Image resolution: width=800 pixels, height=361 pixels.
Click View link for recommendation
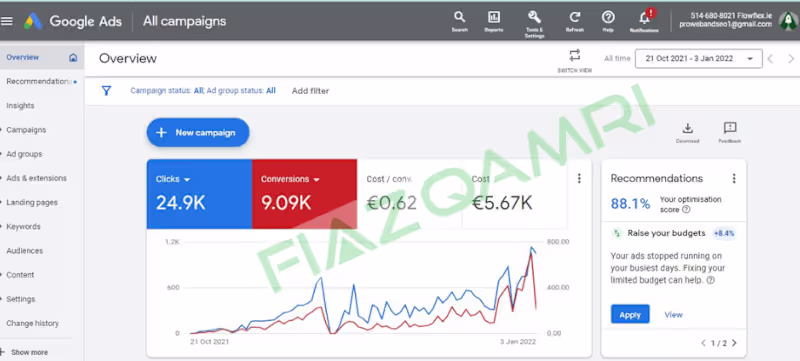673,315
